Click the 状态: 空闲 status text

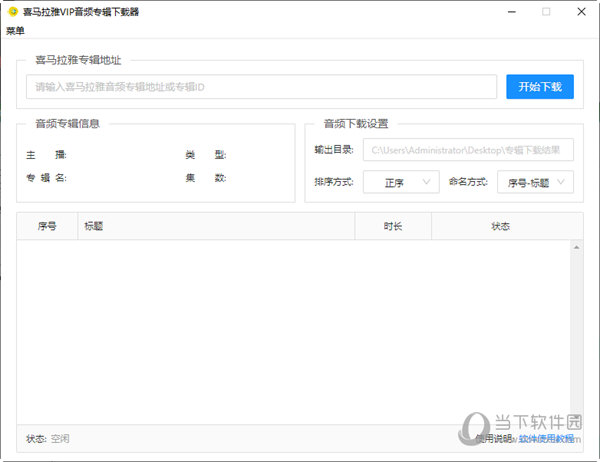tap(48, 439)
